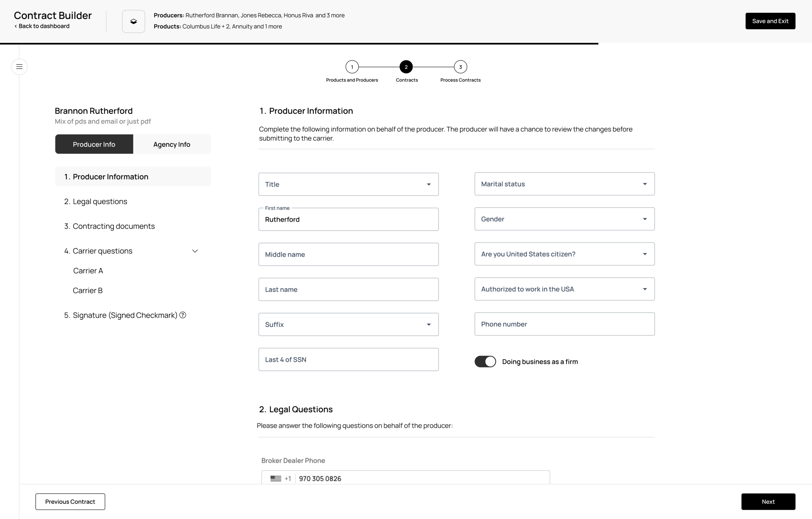Click help icon next to Signature
The width and height of the screenshot is (812, 519).
183,315
